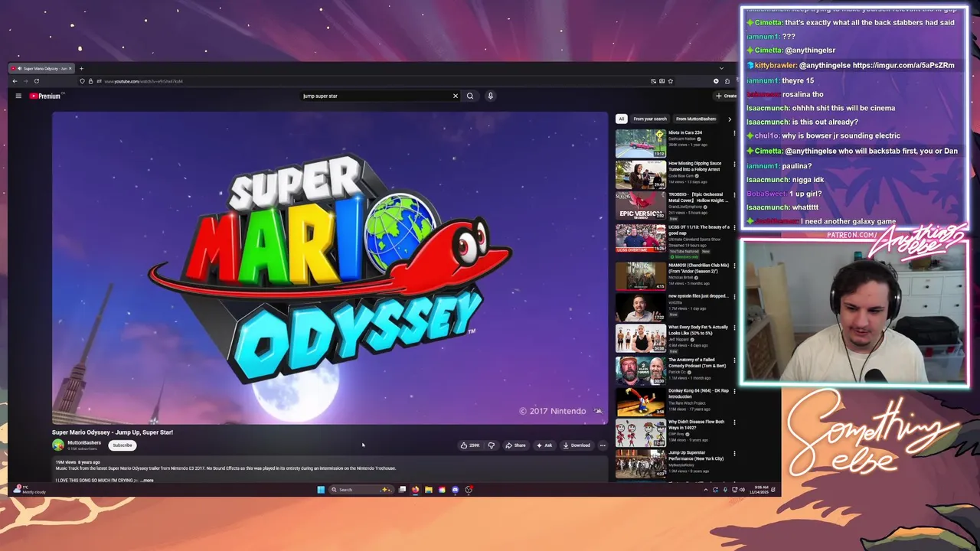Open the options menu for the NIAMOS! video
Screen dimensions: 980x551
point(734,266)
